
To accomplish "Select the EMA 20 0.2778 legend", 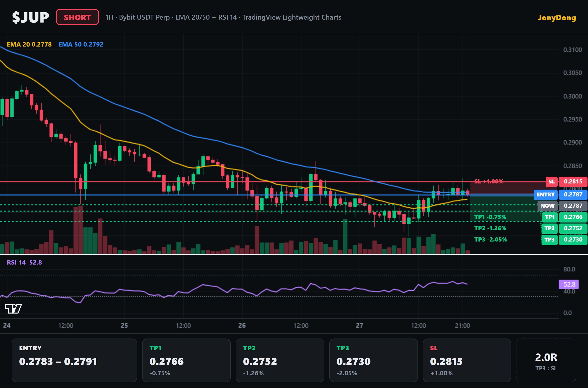I will [x=29, y=44].
